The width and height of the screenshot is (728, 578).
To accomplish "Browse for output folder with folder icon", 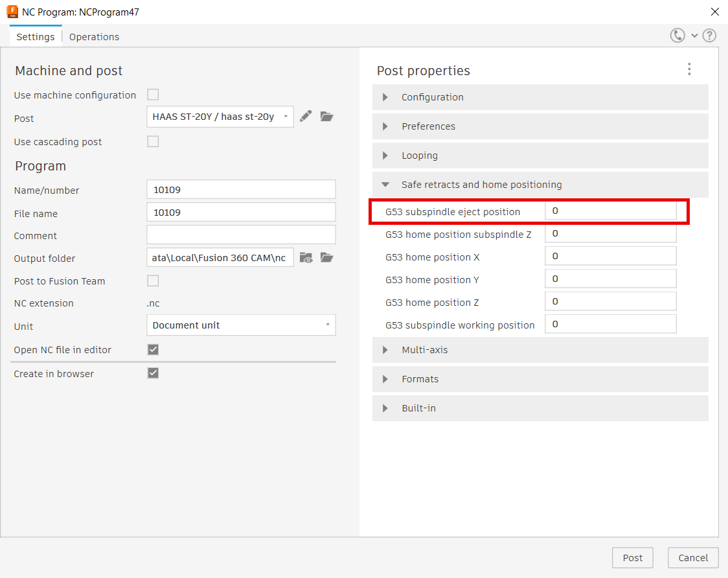I will tap(327, 258).
